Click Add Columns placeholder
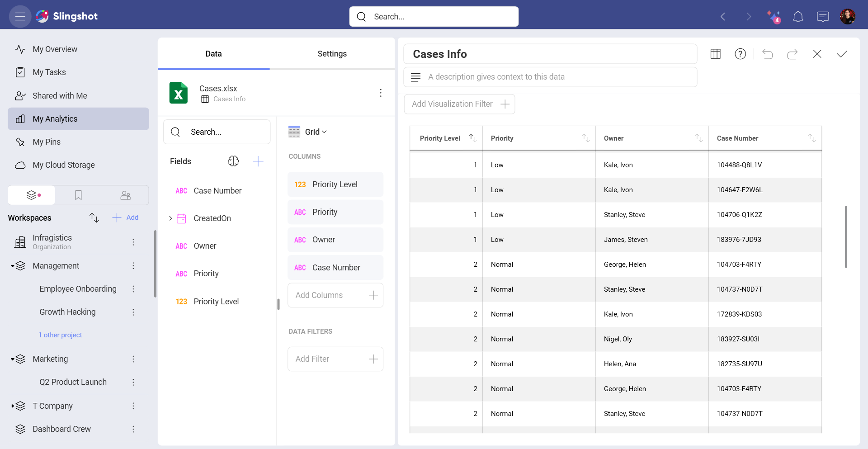The width and height of the screenshot is (868, 449). (335, 295)
